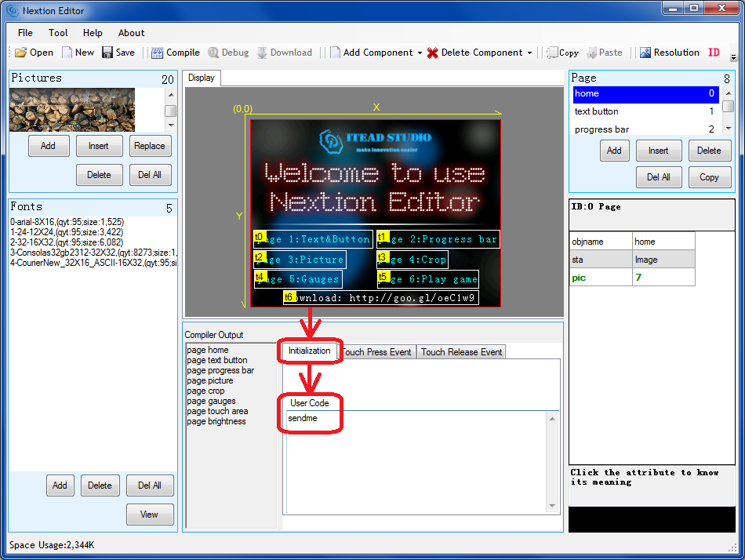Click the pic attribute value 7
Image resolution: width=745 pixels, height=560 pixels.
click(663, 277)
